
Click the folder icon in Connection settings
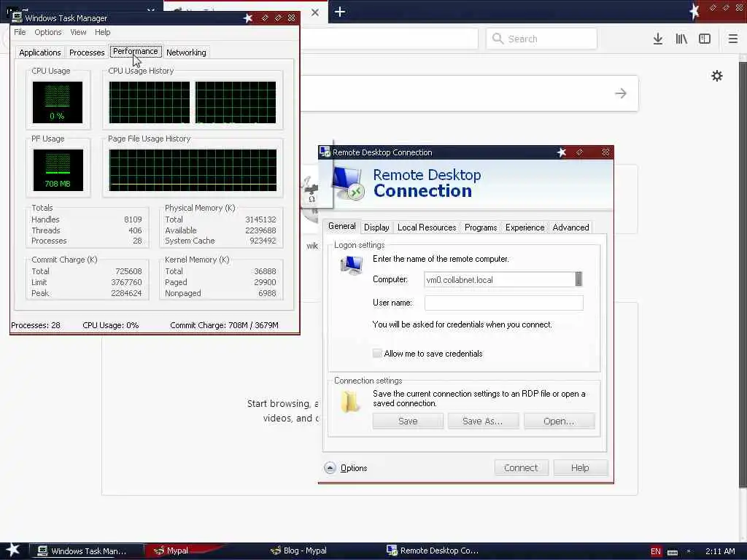click(x=350, y=402)
